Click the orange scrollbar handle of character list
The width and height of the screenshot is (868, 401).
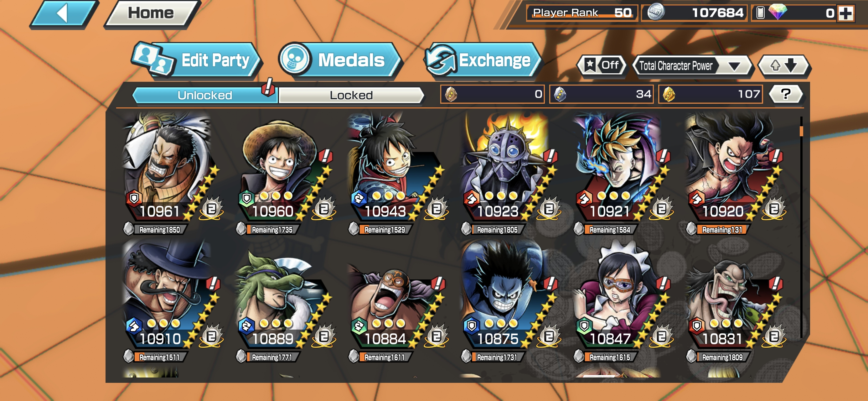801,131
